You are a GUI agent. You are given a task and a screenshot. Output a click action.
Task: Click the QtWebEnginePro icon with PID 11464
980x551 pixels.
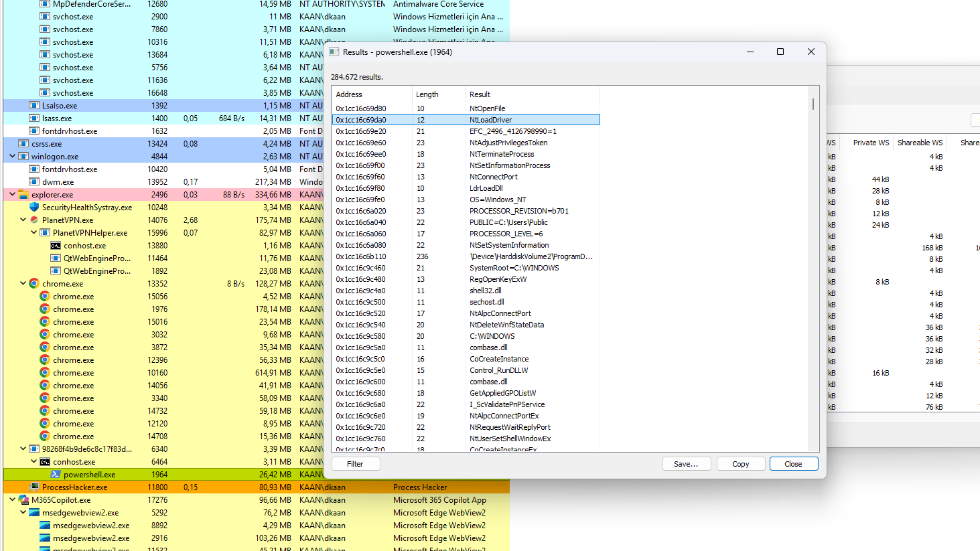pos(56,258)
